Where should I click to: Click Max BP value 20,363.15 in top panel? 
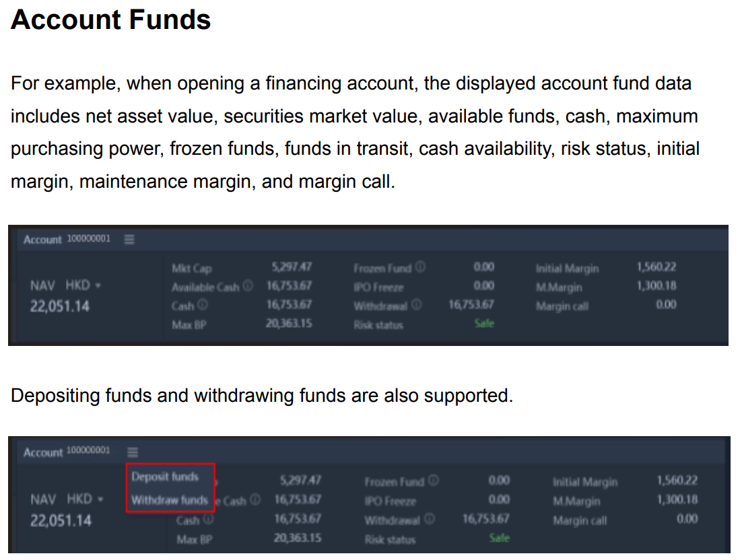(x=289, y=324)
